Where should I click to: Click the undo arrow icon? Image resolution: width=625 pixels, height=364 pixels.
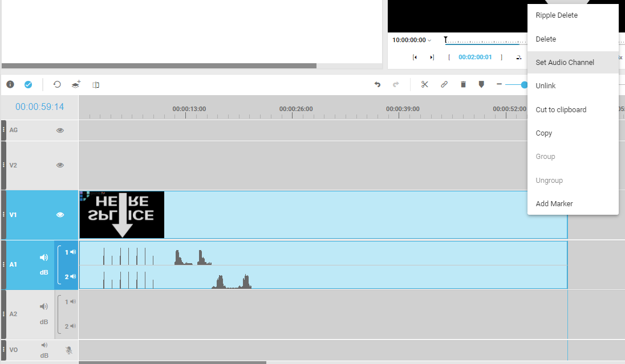pyautogui.click(x=377, y=84)
